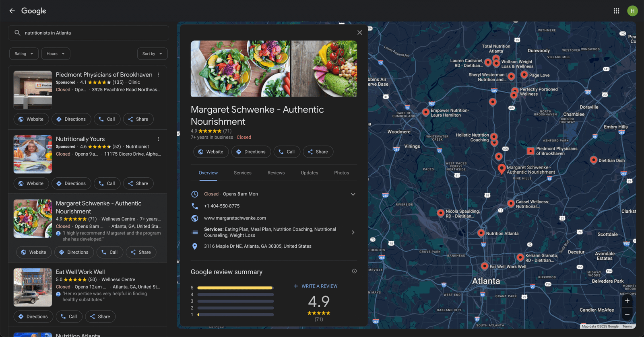Click the search field containing nutritionists in Atlanta
This screenshot has width=644, height=337.
pos(89,33)
